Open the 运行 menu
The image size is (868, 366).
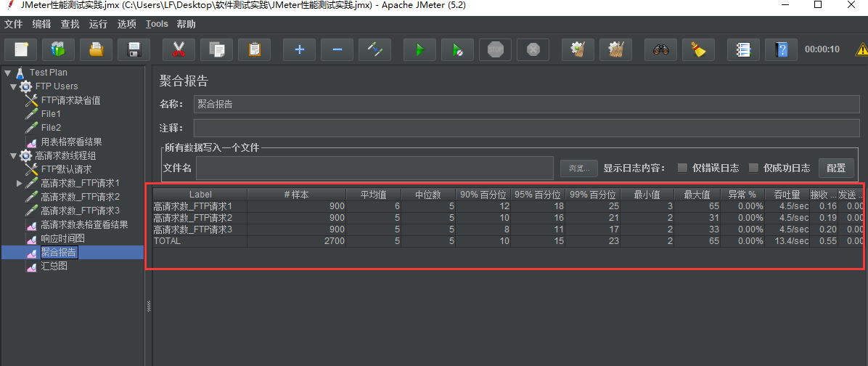pos(98,25)
